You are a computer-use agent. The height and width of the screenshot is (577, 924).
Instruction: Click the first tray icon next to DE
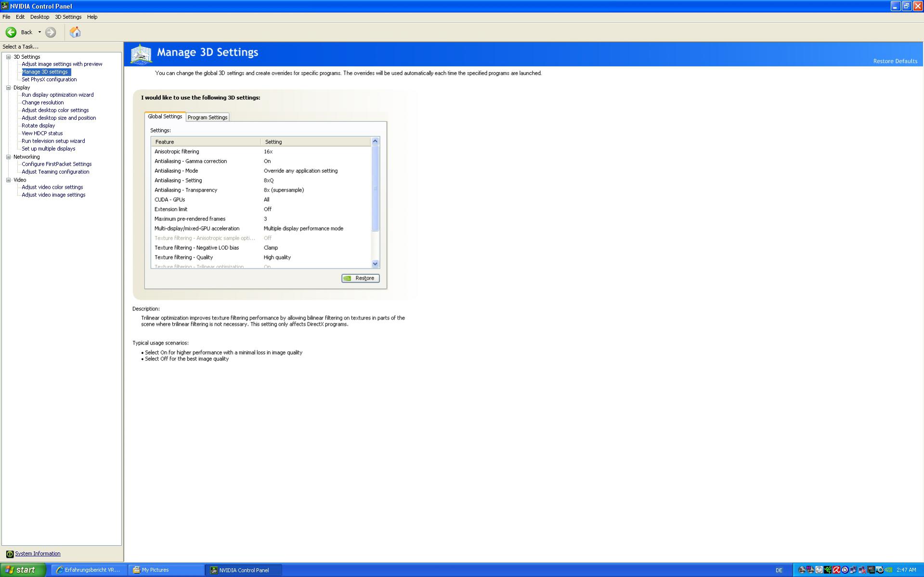802,570
